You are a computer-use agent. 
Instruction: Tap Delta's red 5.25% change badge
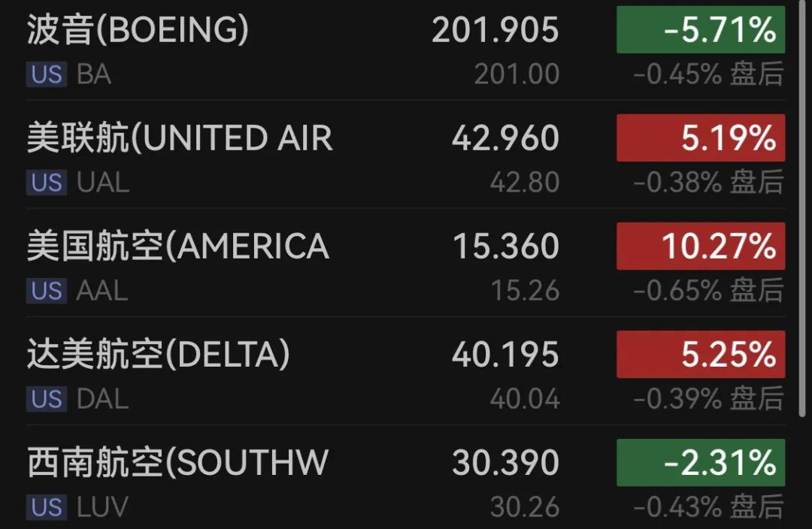coord(701,354)
